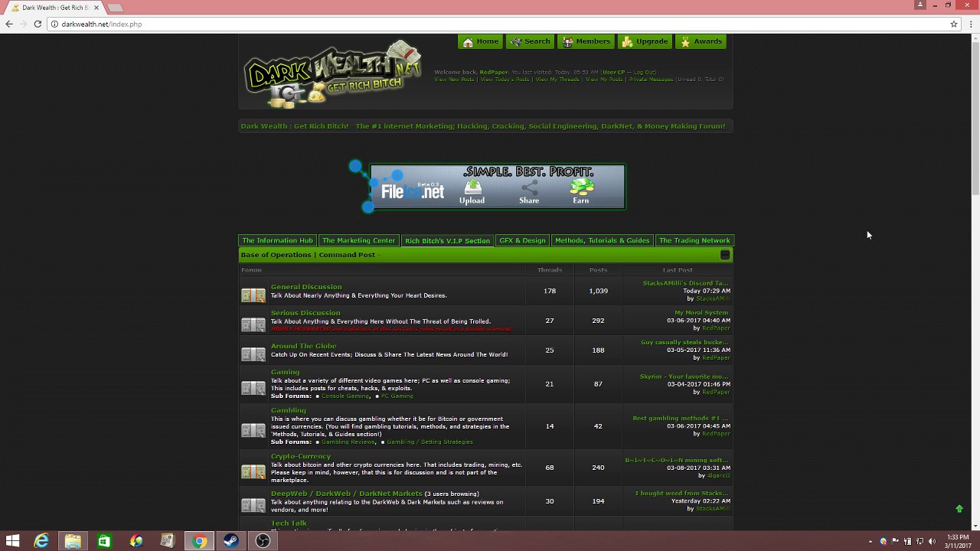Switch to GFX & Design tab

click(x=522, y=240)
